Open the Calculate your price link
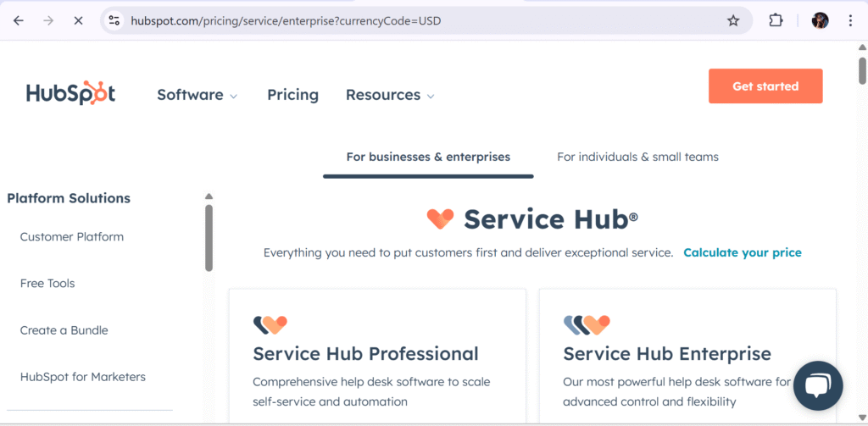This screenshot has width=868, height=426. 743,253
